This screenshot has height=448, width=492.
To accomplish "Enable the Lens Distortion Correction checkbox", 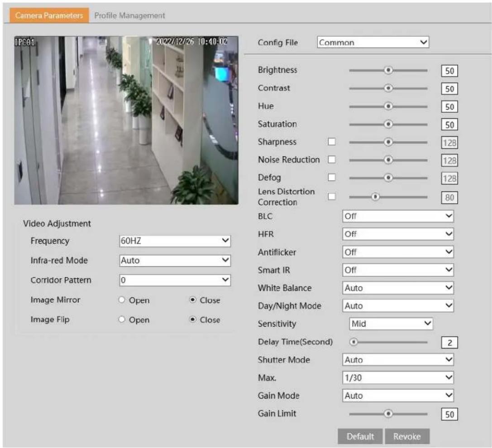I will 332,197.
